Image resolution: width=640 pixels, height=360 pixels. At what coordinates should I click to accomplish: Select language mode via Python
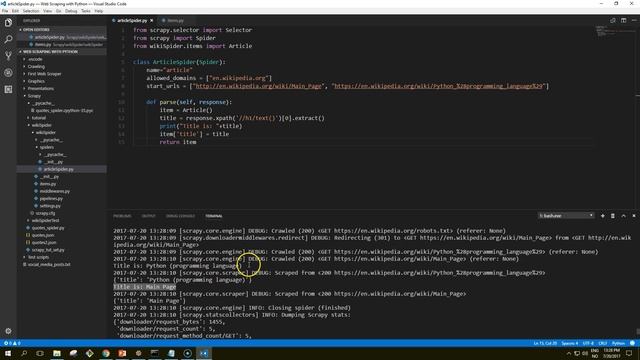[x=618, y=343]
